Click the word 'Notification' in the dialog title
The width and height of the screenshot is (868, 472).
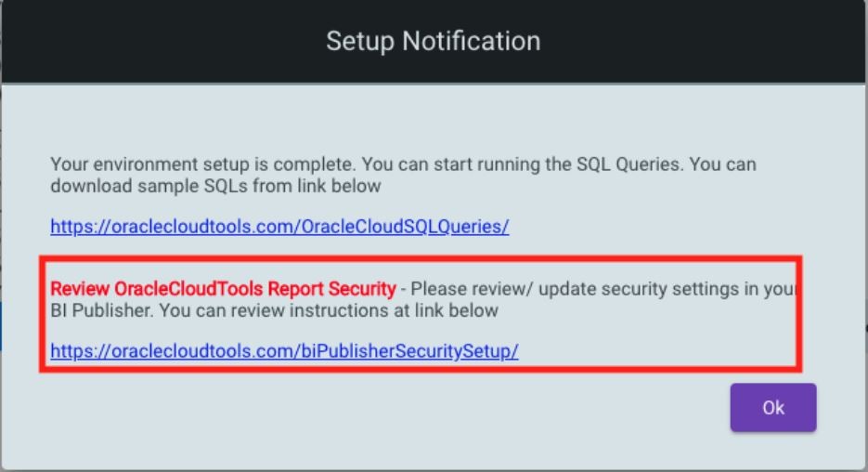(x=472, y=42)
